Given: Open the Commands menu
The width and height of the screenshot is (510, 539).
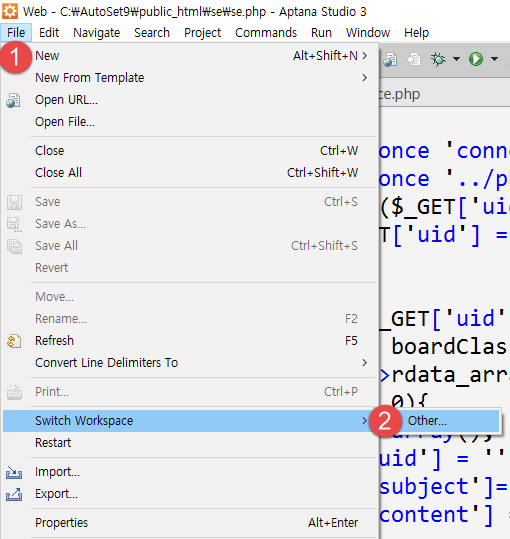Looking at the screenshot, I should pos(266,33).
